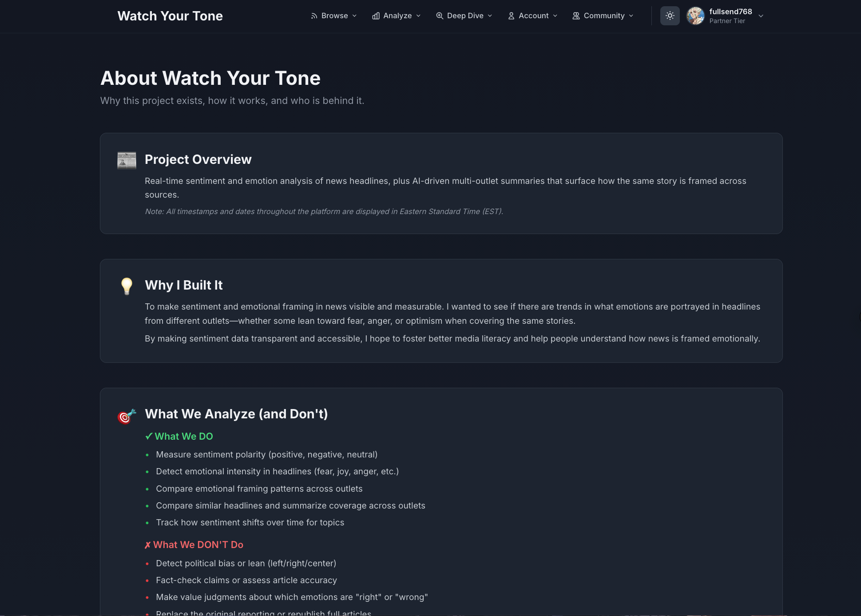This screenshot has height=616, width=861.
Task: Select the About Watch Your Tone heading
Action: click(x=210, y=78)
